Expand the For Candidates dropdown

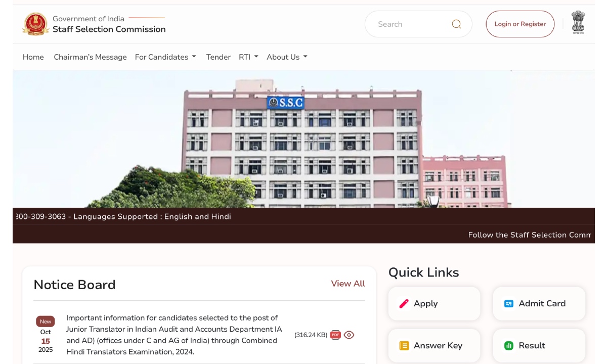click(165, 57)
